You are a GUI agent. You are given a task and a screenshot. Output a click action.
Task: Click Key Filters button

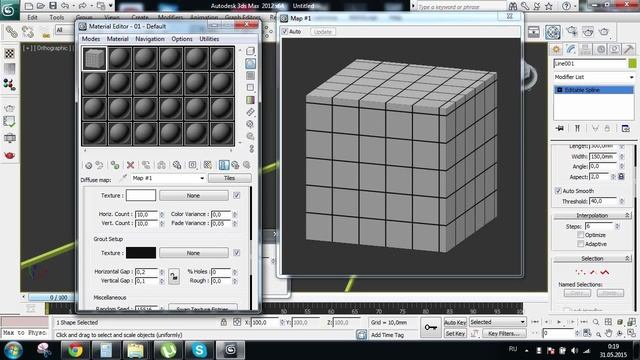(x=504, y=333)
